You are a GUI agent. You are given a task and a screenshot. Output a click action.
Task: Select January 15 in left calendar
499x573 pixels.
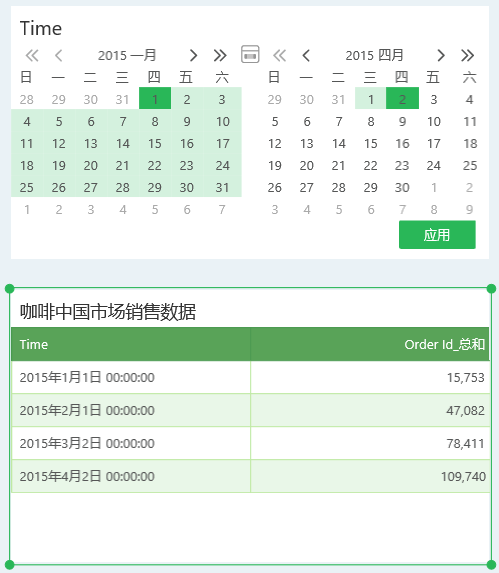point(155,144)
